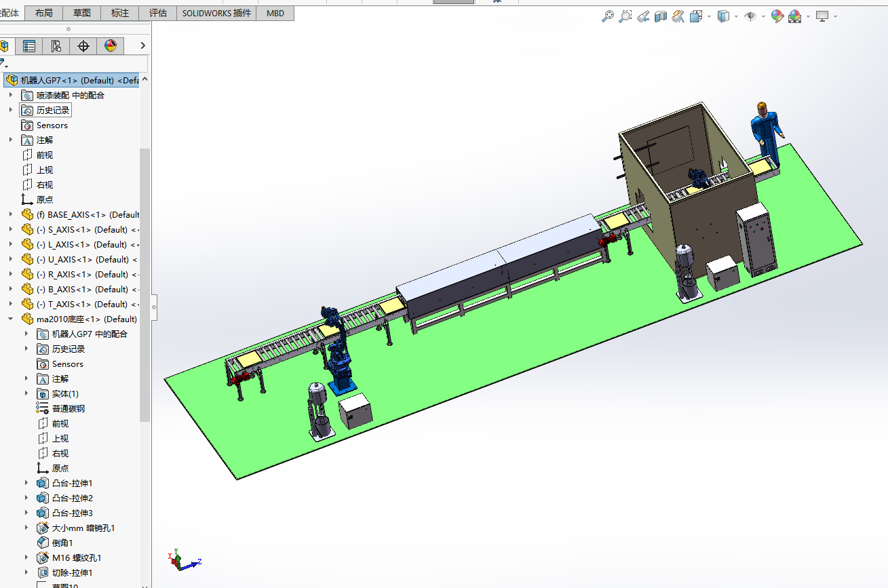This screenshot has height=588, width=888.
Task: Select the blue human figure model
Action: (x=766, y=133)
